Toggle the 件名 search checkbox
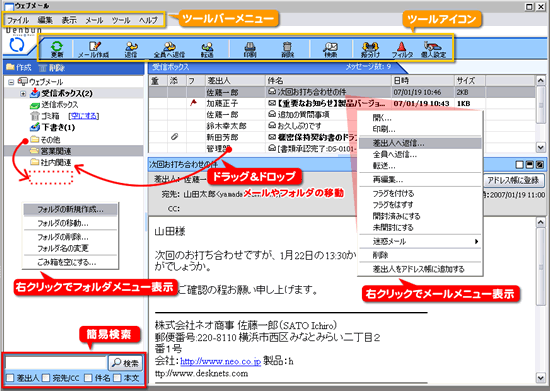 [x=88, y=378]
